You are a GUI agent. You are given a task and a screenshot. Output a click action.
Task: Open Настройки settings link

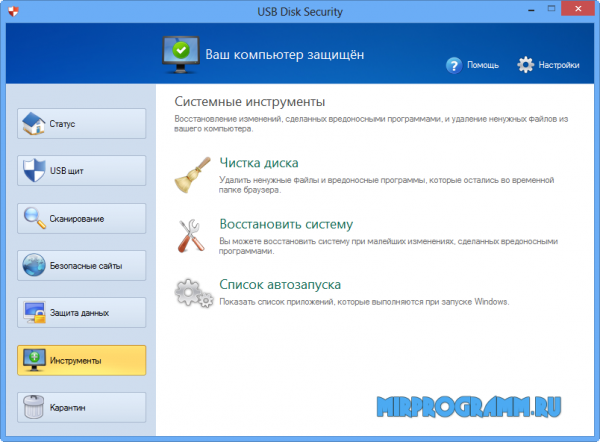(559, 65)
